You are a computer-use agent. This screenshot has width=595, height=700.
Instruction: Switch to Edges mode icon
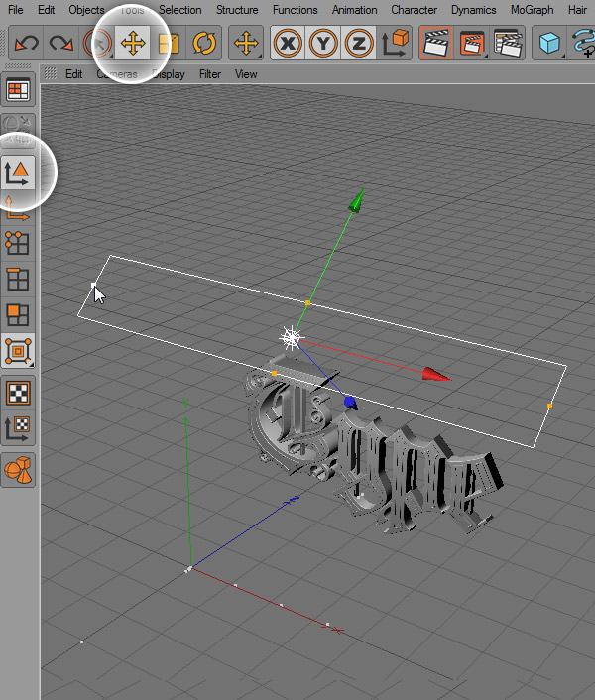pos(18,280)
